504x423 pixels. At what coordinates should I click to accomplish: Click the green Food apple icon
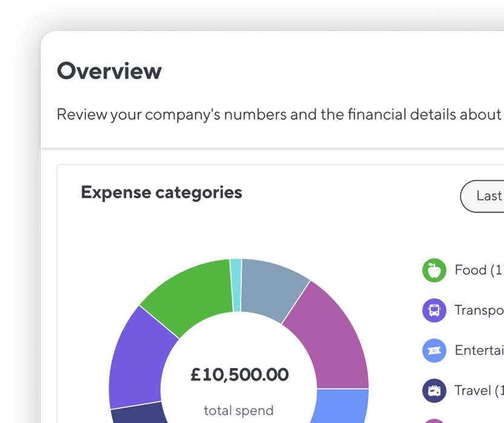click(x=434, y=270)
